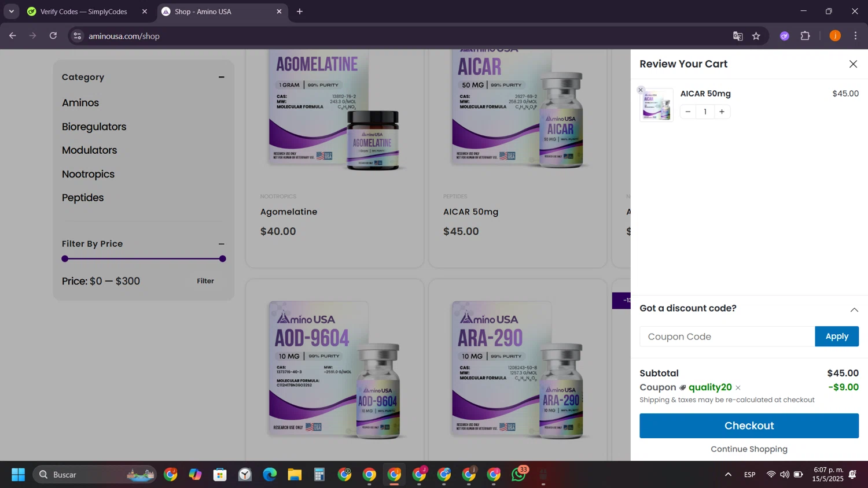Image resolution: width=868 pixels, height=488 pixels.
Task: Increase AICAR 50mg quantity with plus button
Action: click(722, 112)
